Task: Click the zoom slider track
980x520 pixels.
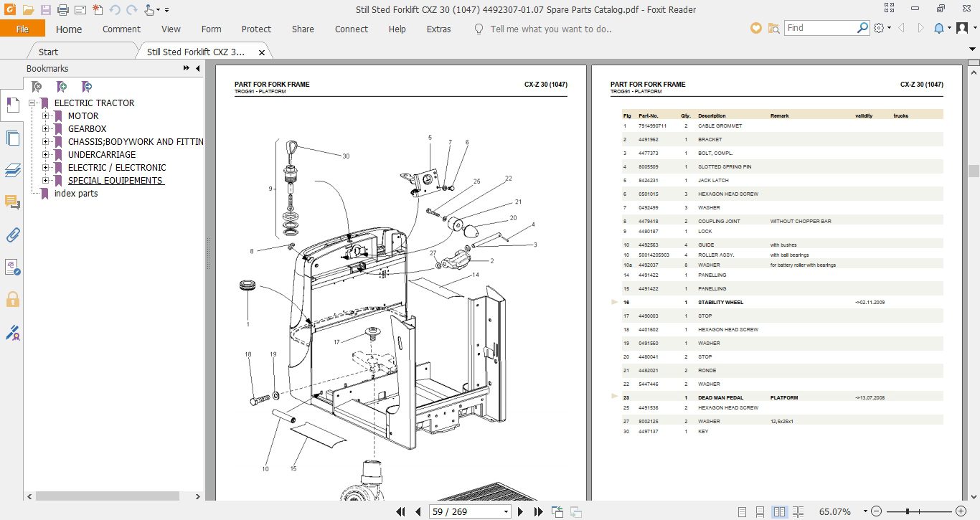Action: [918, 511]
